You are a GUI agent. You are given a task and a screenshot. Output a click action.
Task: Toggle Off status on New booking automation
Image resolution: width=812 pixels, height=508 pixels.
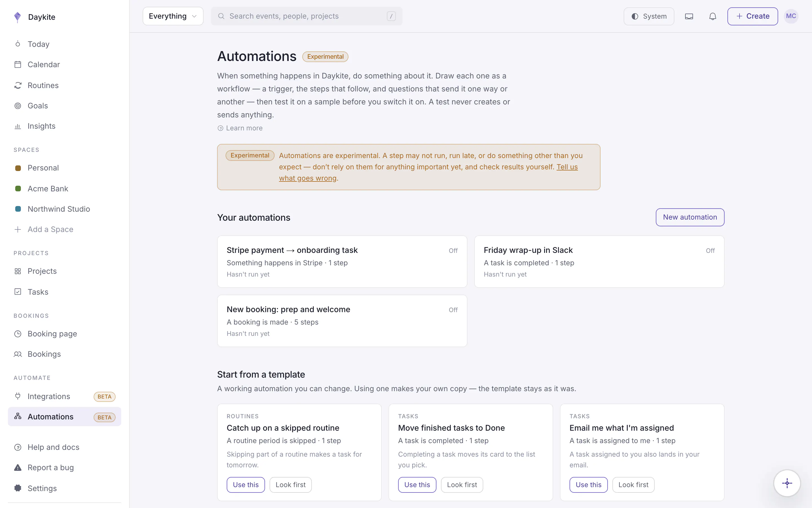(x=453, y=310)
